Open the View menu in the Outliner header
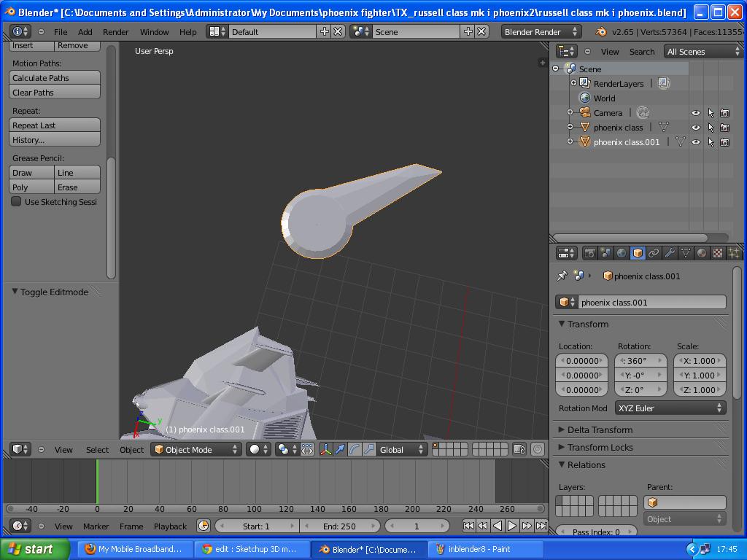Image resolution: width=747 pixels, height=560 pixels. point(609,51)
